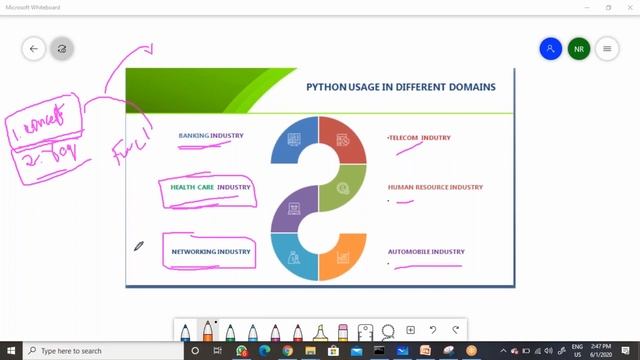Open PowerPoint from the taskbar
The image size is (640, 360).
425,351
